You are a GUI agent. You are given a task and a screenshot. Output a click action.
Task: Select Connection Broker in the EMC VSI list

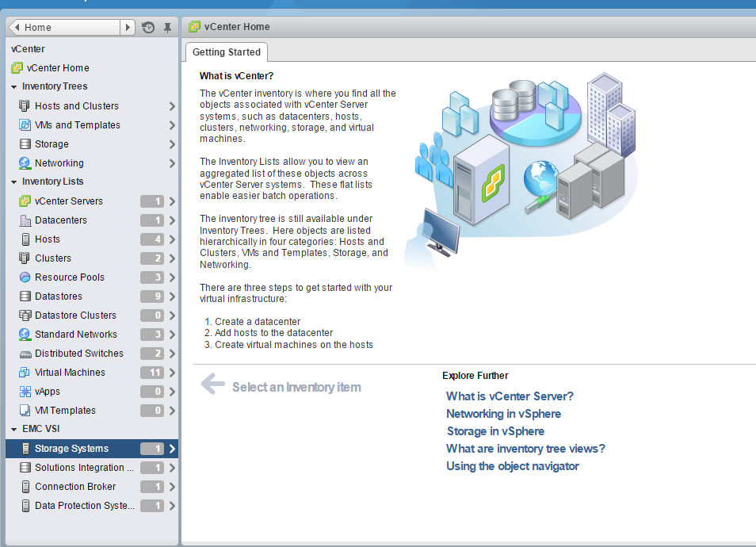tap(75, 487)
